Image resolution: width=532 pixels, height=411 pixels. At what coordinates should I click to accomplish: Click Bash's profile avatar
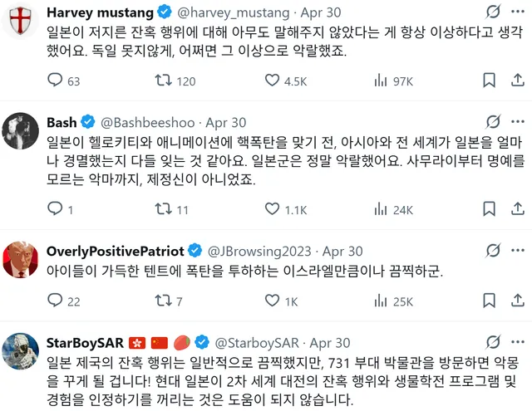click(21, 132)
